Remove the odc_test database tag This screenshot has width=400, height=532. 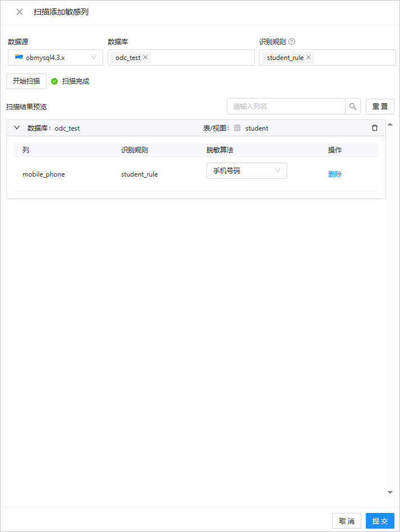coord(145,57)
